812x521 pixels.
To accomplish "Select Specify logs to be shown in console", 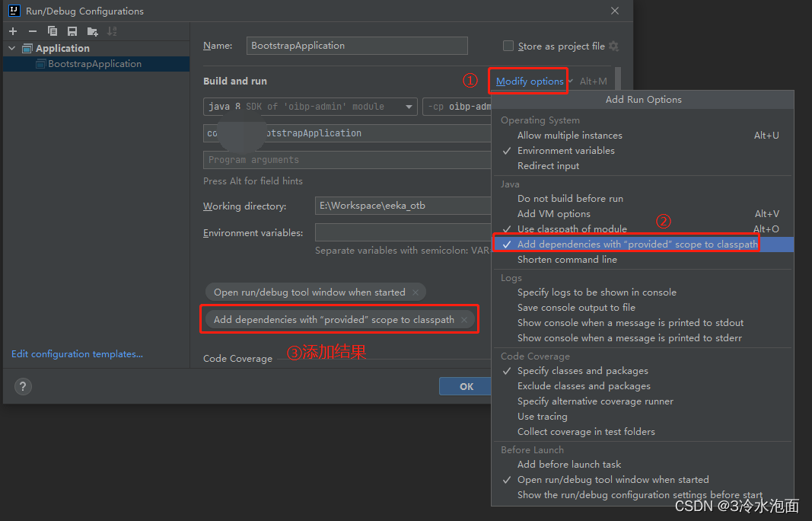I will pyautogui.click(x=642, y=292).
